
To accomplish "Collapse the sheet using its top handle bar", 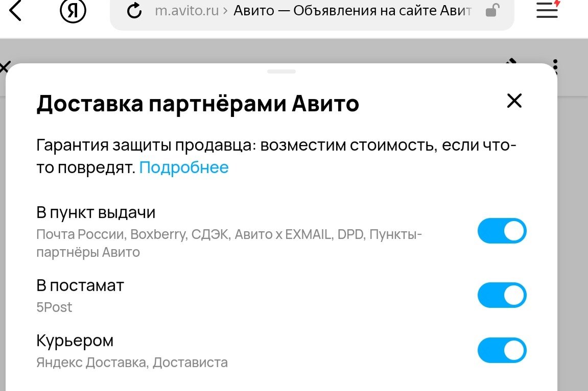I will (x=280, y=72).
